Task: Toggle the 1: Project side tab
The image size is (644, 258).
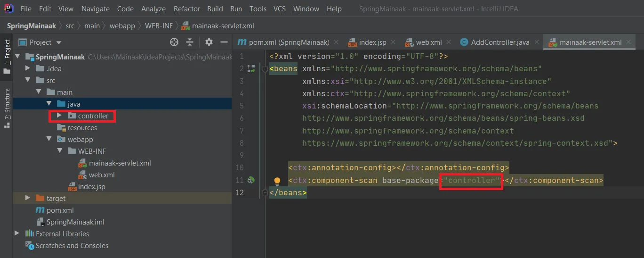Action: 7,57
